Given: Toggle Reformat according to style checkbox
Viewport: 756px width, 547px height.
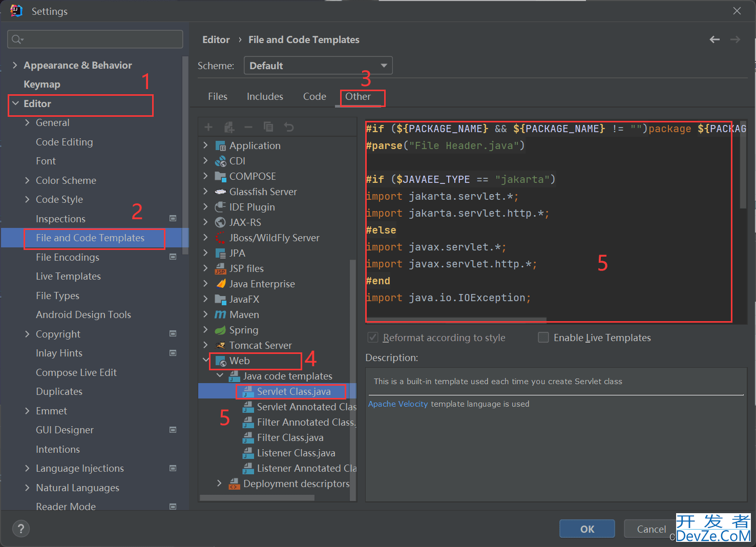Looking at the screenshot, I should pyautogui.click(x=373, y=338).
